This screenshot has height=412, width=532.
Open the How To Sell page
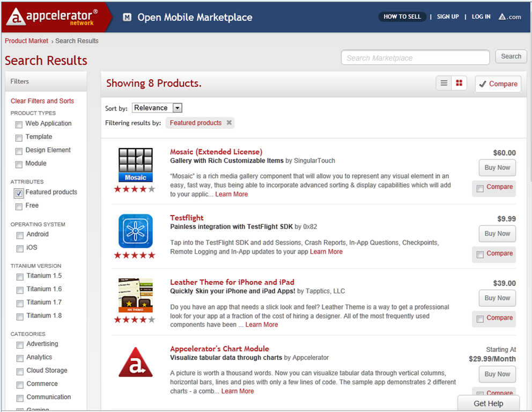(x=402, y=17)
